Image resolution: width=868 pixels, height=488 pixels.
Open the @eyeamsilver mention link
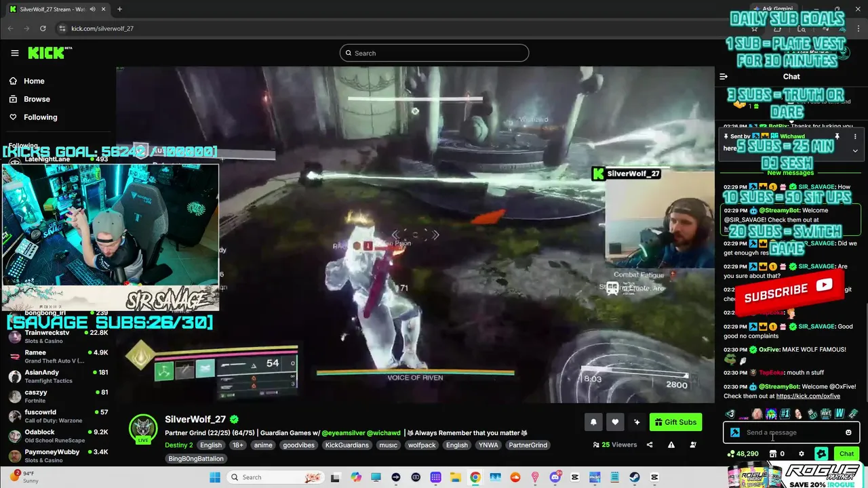click(x=342, y=433)
